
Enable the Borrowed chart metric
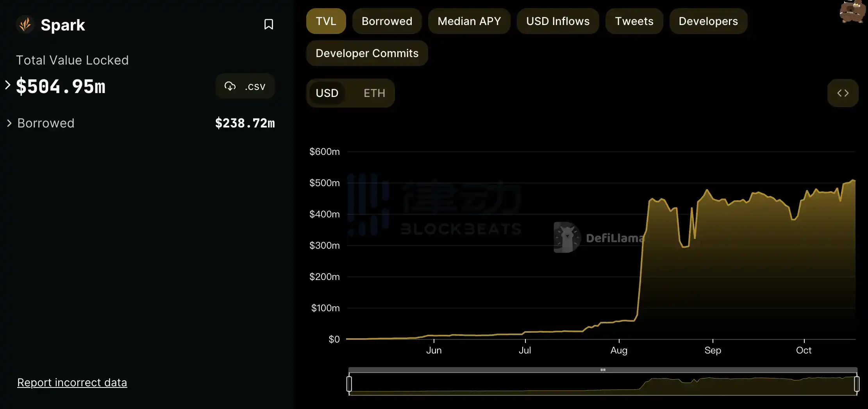tap(387, 21)
